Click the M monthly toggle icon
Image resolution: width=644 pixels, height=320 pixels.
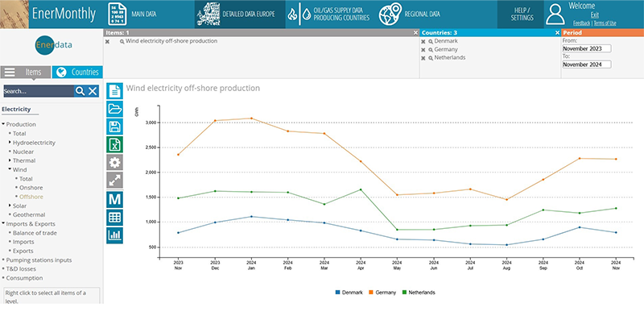click(x=114, y=199)
